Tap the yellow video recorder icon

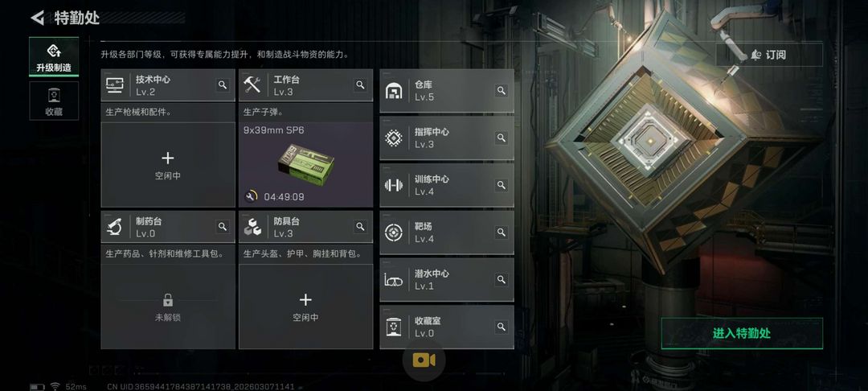tap(424, 360)
